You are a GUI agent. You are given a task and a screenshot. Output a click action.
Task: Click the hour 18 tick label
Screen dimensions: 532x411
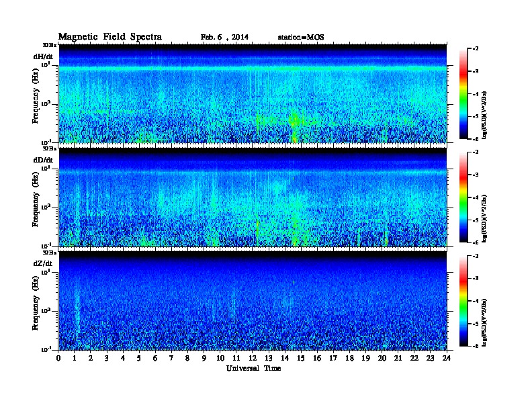coord(349,358)
